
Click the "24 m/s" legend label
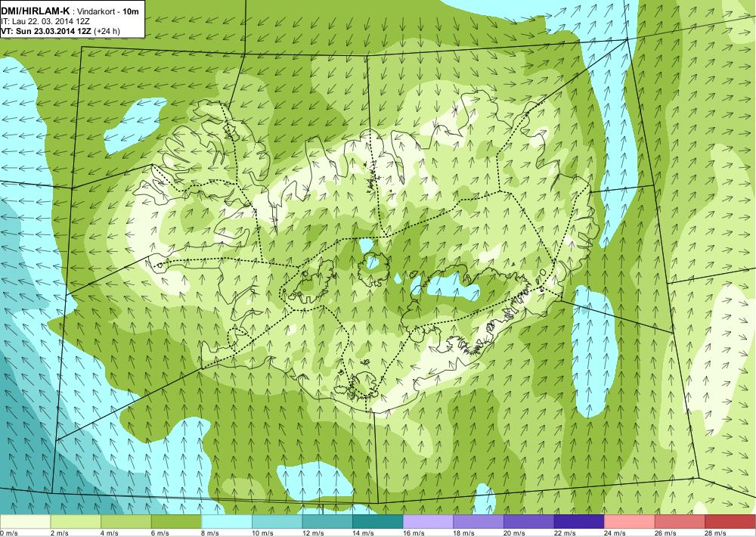tap(615, 533)
